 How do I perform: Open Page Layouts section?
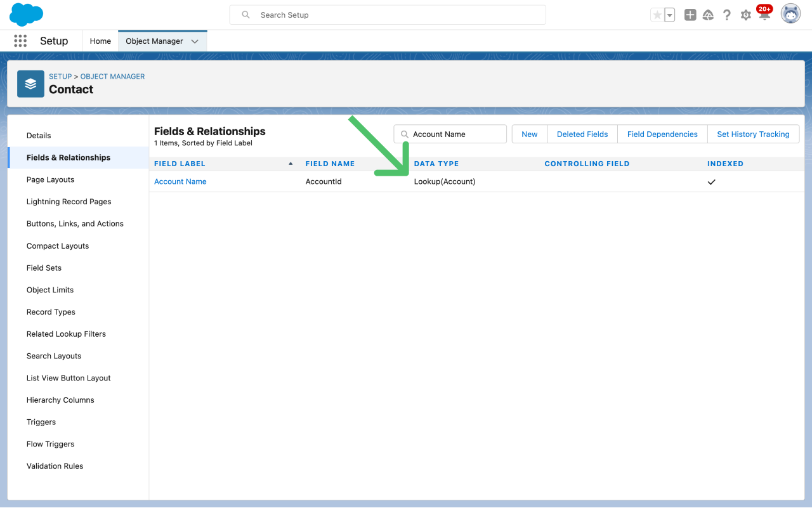[x=50, y=179]
